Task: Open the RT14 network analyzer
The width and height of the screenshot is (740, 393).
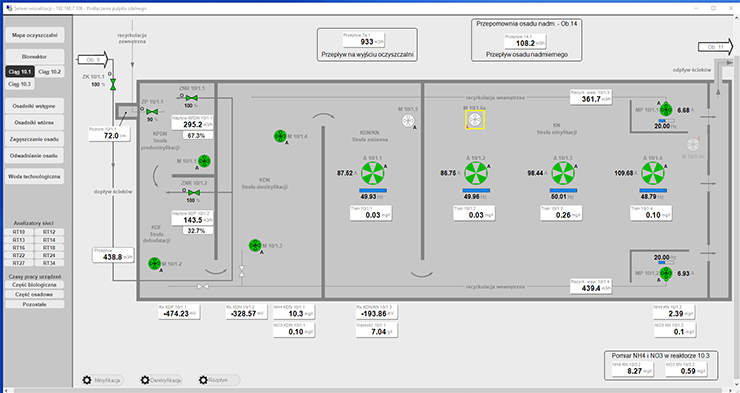Action: (x=49, y=240)
